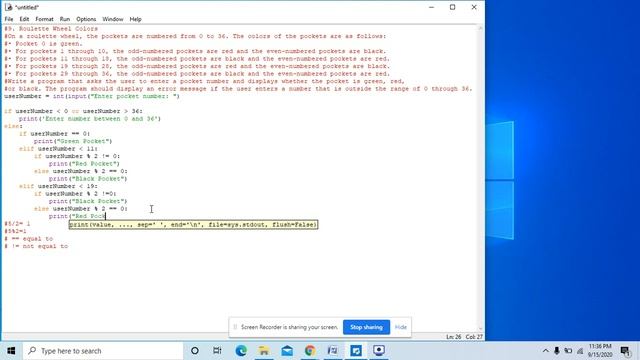
Task: Click the 'userNumber = int(input' line
Action: (92, 96)
